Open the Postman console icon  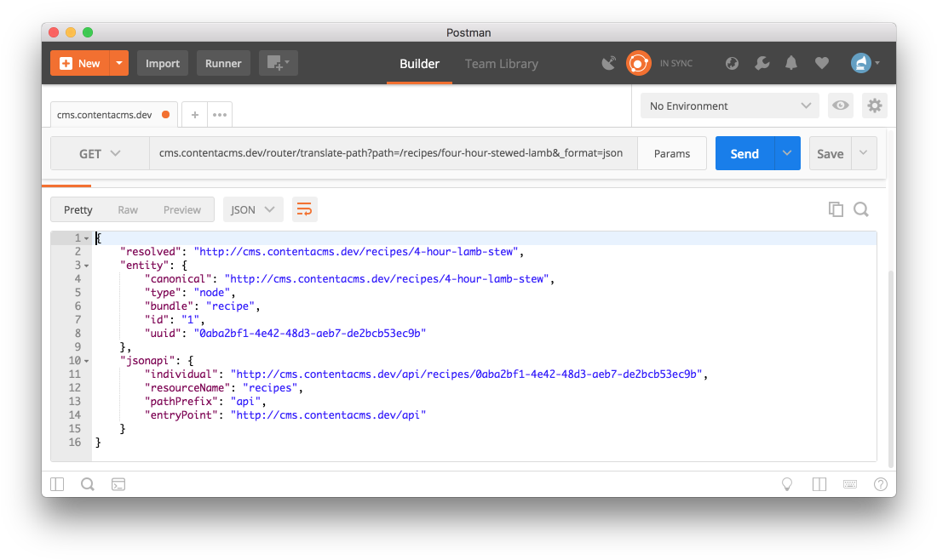click(118, 484)
